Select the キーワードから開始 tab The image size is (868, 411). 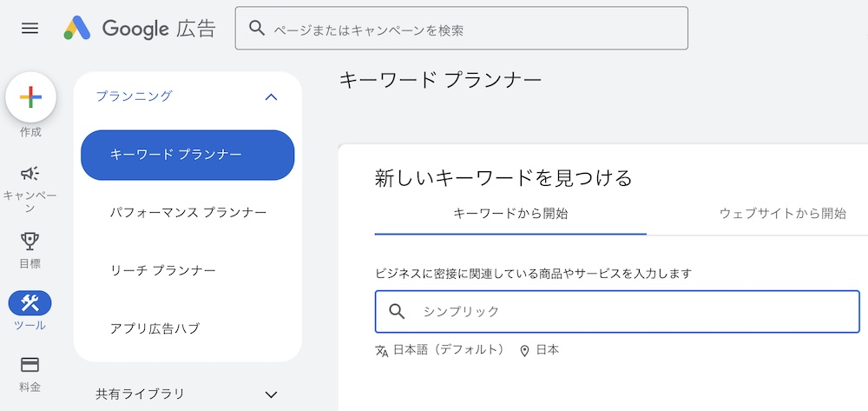pyautogui.click(x=510, y=214)
